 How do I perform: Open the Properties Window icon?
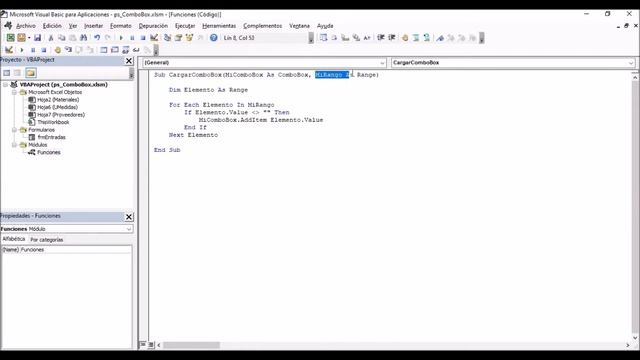(178, 38)
